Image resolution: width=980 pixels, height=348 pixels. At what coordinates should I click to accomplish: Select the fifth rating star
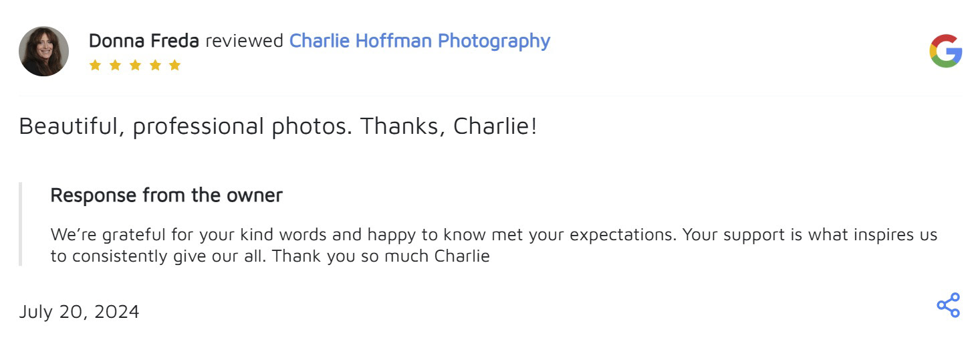(x=175, y=65)
